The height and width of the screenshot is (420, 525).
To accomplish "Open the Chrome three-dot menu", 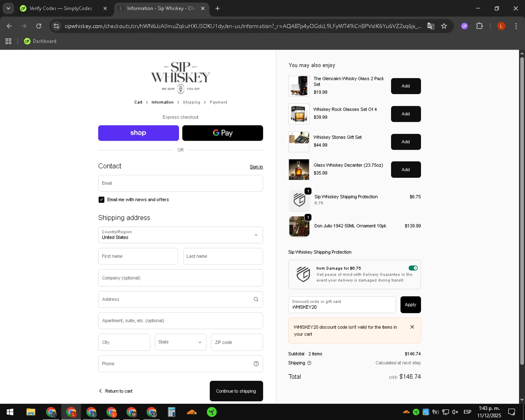I will coord(516,26).
